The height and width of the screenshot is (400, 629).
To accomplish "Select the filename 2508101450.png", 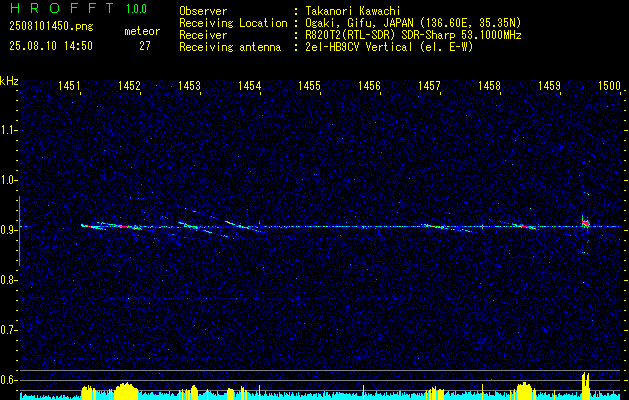I will pos(51,27).
